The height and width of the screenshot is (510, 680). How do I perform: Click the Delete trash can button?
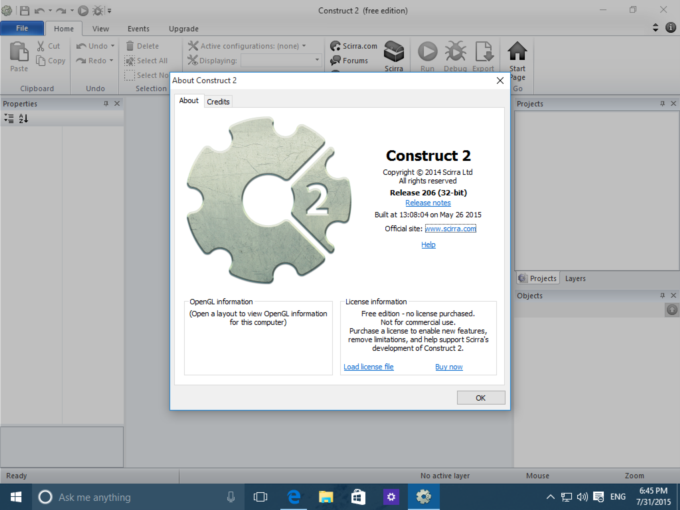[x=142, y=46]
